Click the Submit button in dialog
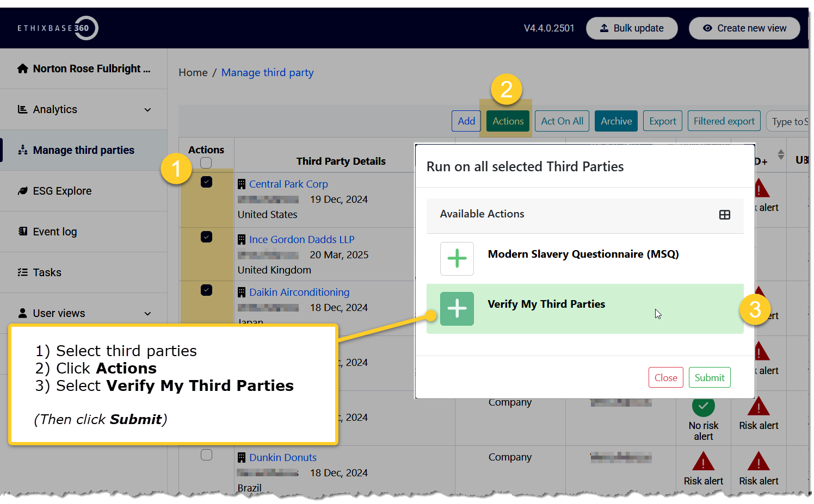Screen dimensions: 814x504 [x=710, y=378]
